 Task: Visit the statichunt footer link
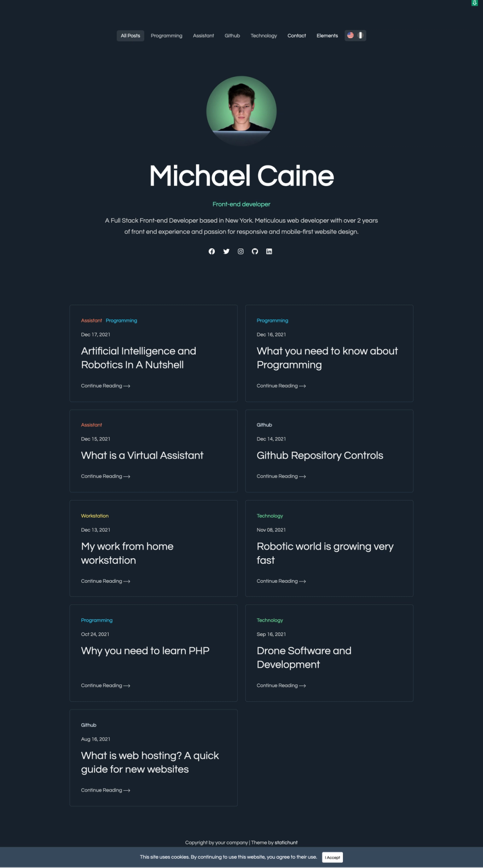pyautogui.click(x=286, y=842)
